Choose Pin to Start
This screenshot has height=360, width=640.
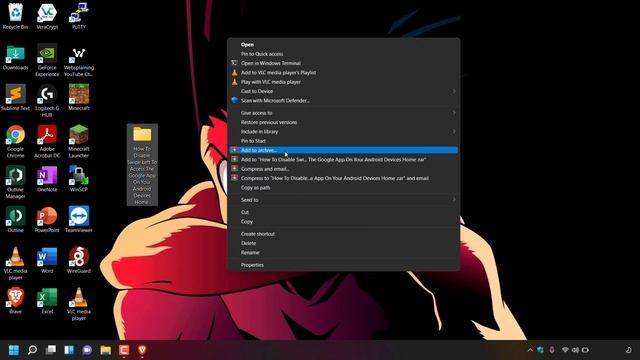pyautogui.click(x=344, y=141)
